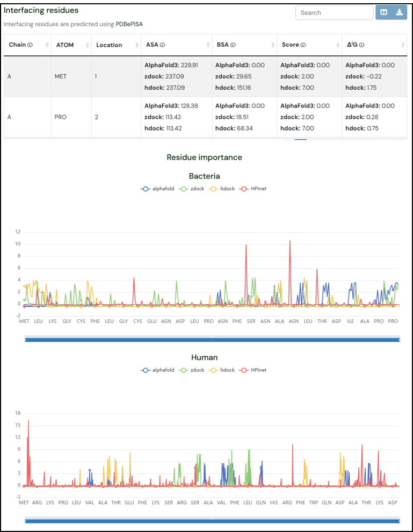413x532 pixels.
Task: Sort table by the ATOM column arrows
Action: point(86,45)
